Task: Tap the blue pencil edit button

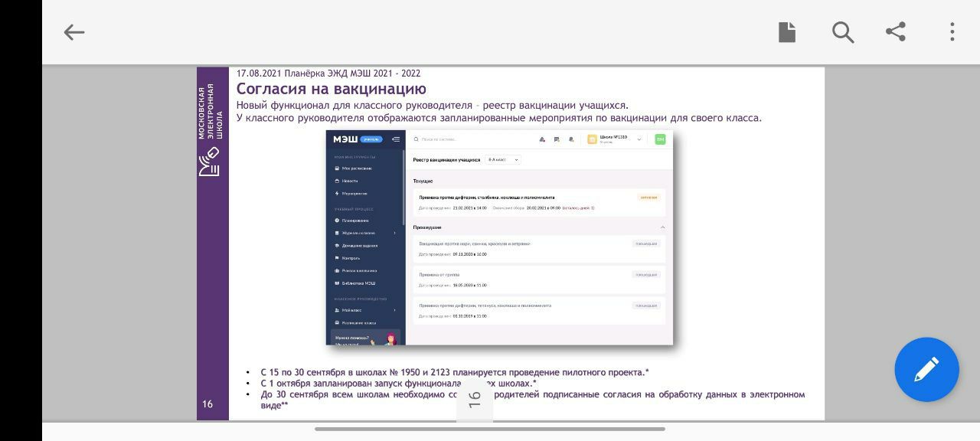Action: [926, 370]
